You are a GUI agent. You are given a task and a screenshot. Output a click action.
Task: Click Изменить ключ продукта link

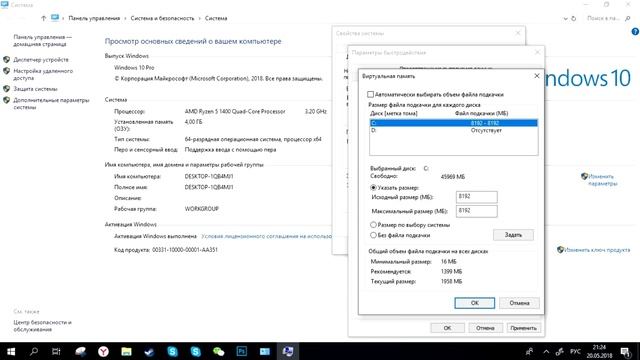597,250
